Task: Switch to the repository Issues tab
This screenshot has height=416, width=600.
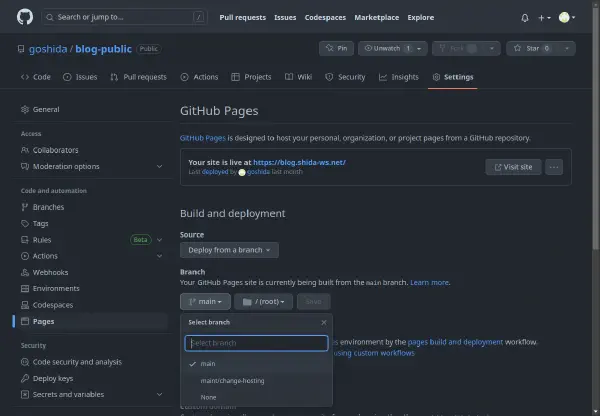Action: [80, 77]
